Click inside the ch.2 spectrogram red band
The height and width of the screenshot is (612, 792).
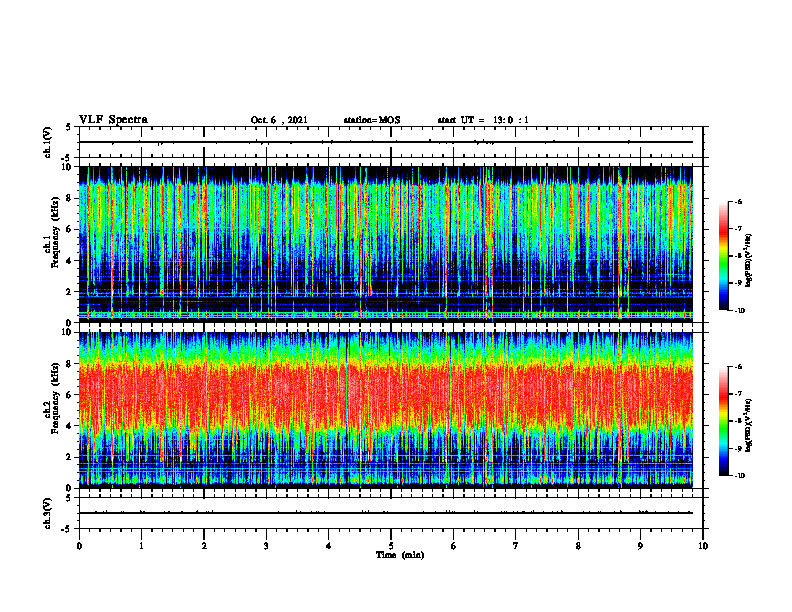[x=386, y=396]
